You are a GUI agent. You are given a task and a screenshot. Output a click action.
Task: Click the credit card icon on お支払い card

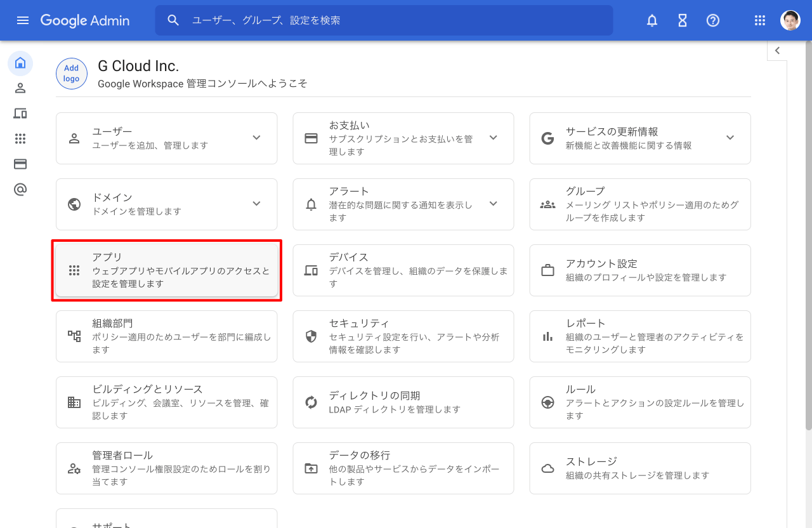311,138
